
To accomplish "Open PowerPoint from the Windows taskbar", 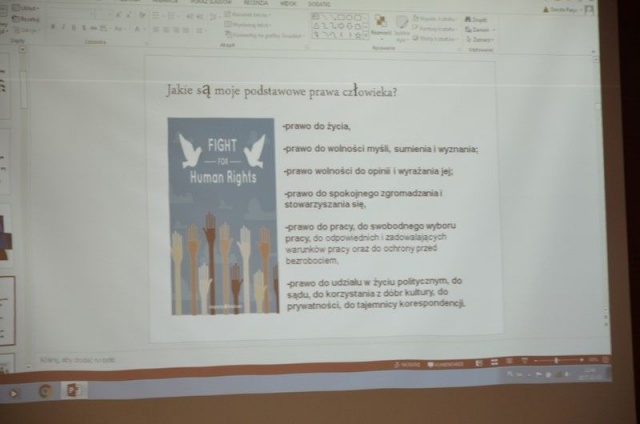I will click(x=73, y=390).
